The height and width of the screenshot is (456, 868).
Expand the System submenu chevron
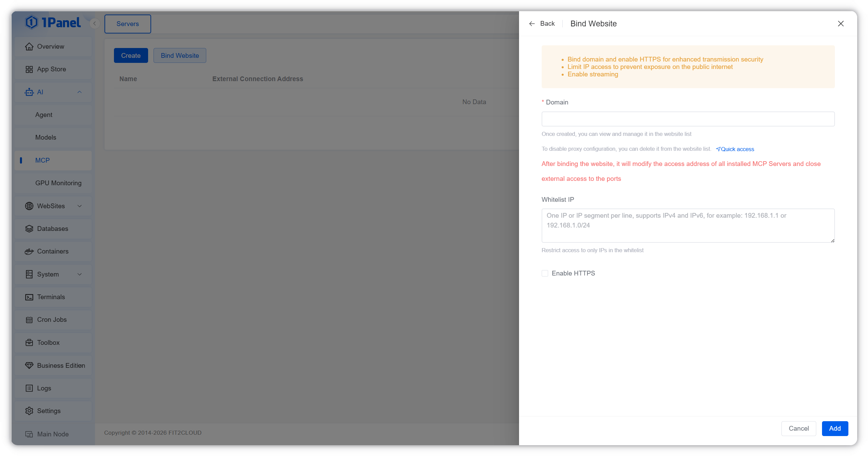[79, 274]
